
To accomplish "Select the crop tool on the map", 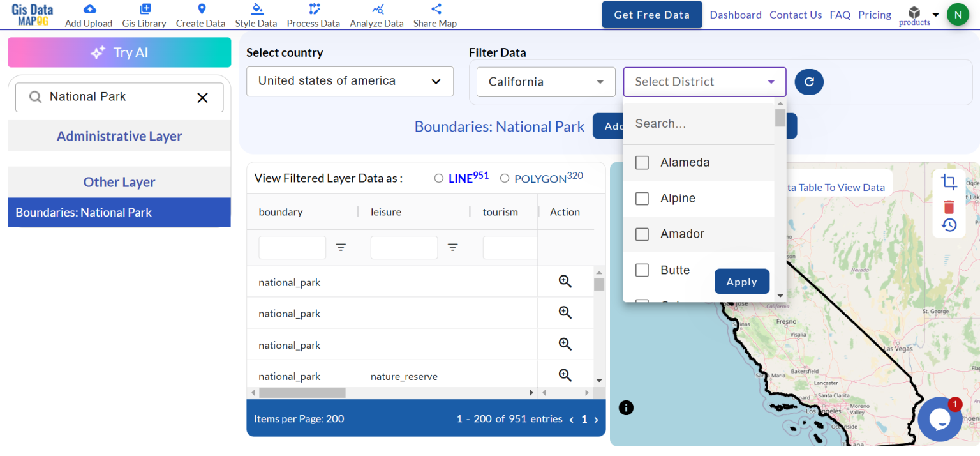I will tap(949, 182).
